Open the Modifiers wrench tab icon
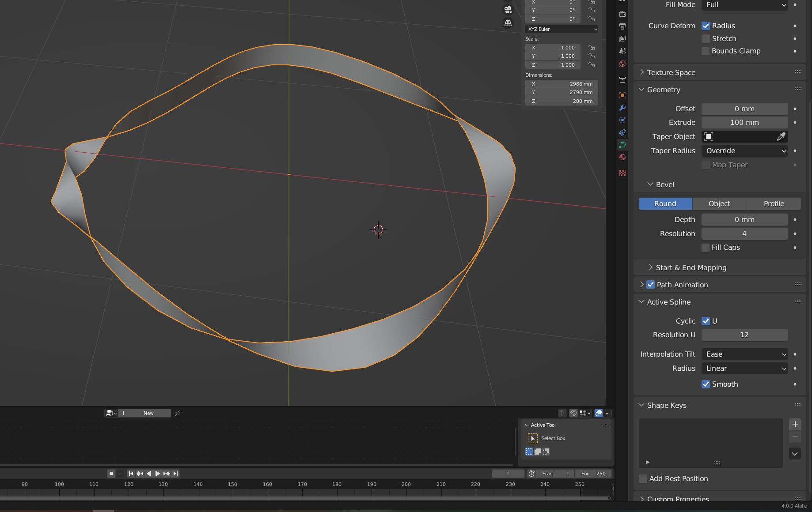 (x=622, y=108)
